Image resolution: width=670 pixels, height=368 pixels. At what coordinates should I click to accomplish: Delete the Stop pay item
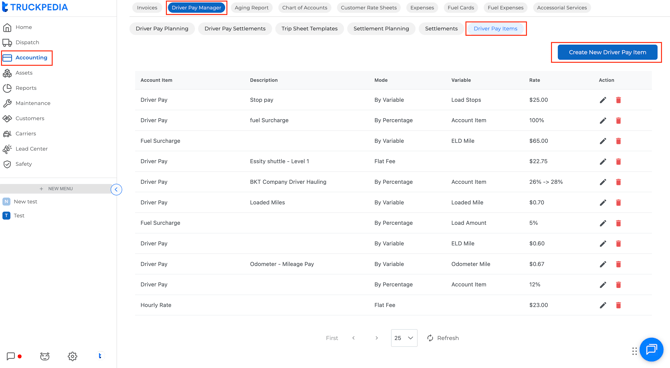[618, 100]
